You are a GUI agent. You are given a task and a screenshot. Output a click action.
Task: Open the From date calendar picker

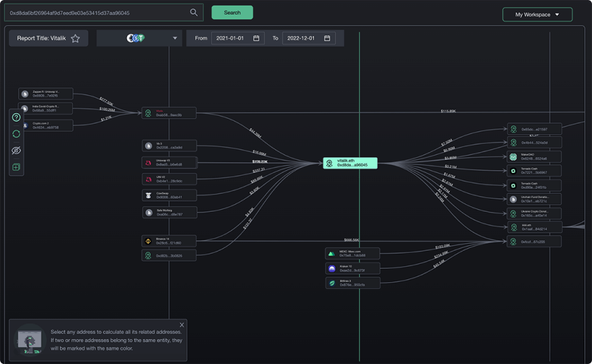256,38
